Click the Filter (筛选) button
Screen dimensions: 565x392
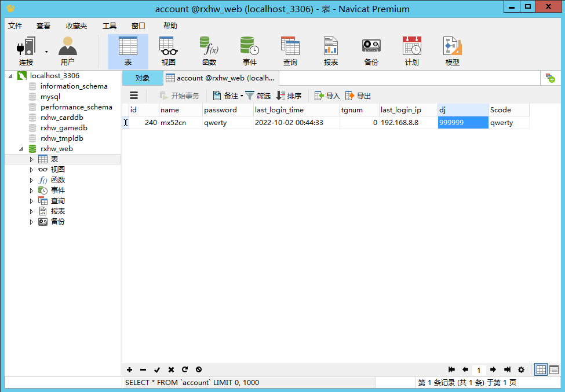pos(258,96)
